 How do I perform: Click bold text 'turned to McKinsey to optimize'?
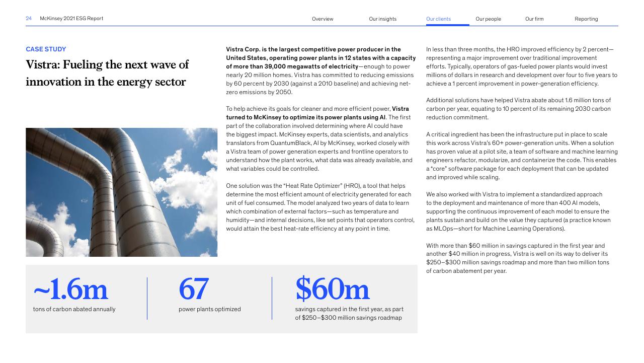point(305,117)
